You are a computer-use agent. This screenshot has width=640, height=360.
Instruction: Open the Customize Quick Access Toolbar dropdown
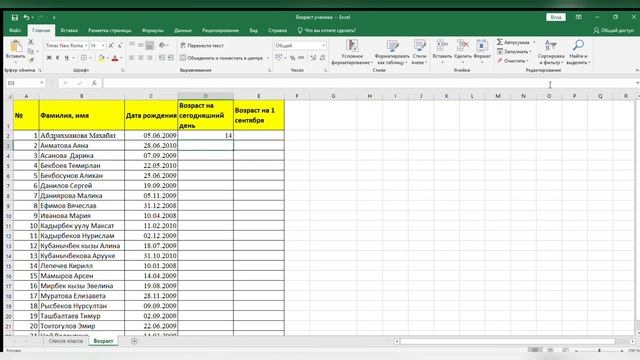point(54,18)
